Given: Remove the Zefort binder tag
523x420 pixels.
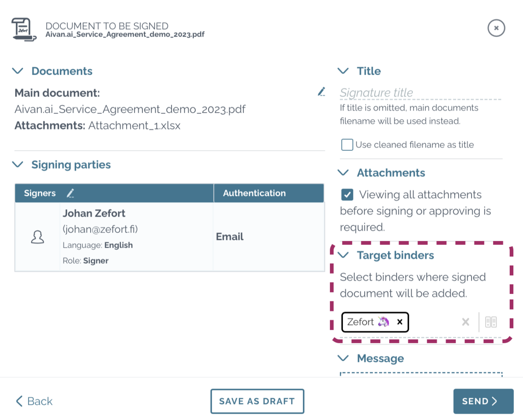Looking at the screenshot, I should pos(400,322).
